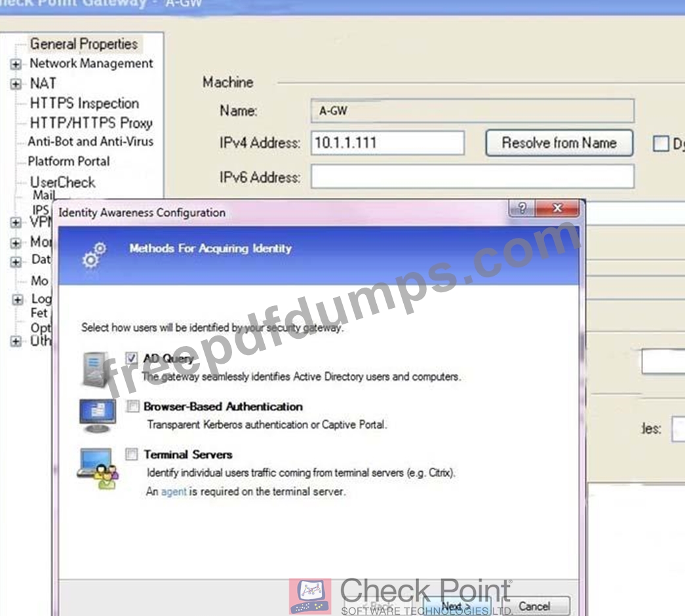
Task: Click Terminal Servers label
Action: pyautogui.click(x=188, y=455)
